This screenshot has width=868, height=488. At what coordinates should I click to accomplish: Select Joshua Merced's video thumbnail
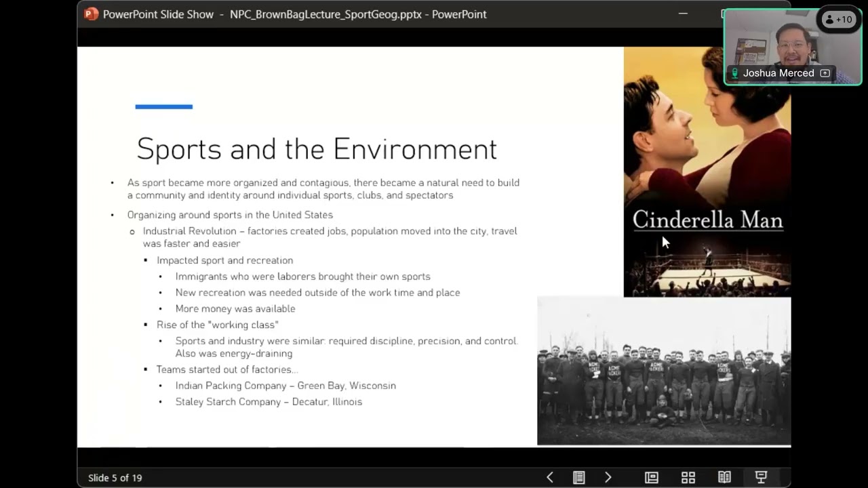pos(793,47)
